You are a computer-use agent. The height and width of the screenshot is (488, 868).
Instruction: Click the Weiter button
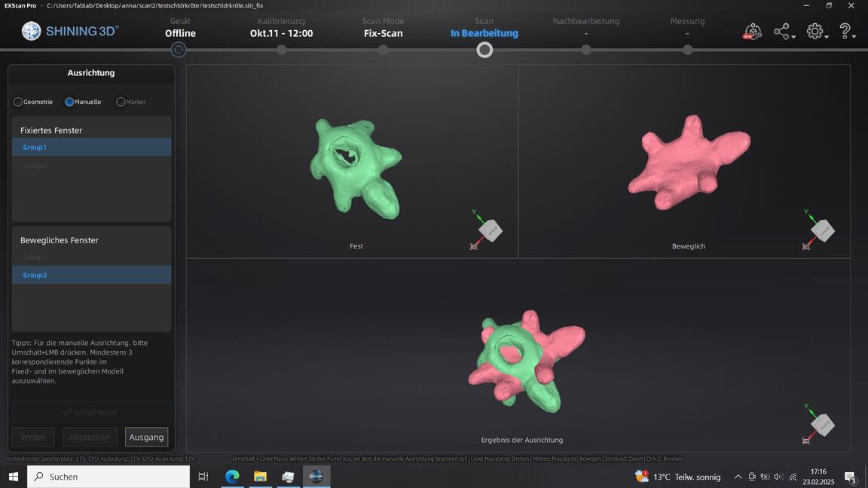click(x=33, y=437)
